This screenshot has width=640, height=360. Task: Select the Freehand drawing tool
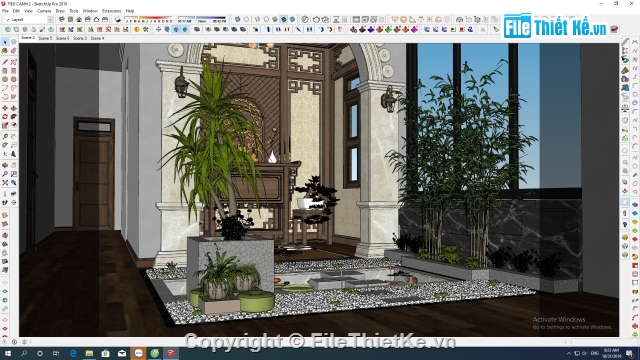tap(13, 62)
